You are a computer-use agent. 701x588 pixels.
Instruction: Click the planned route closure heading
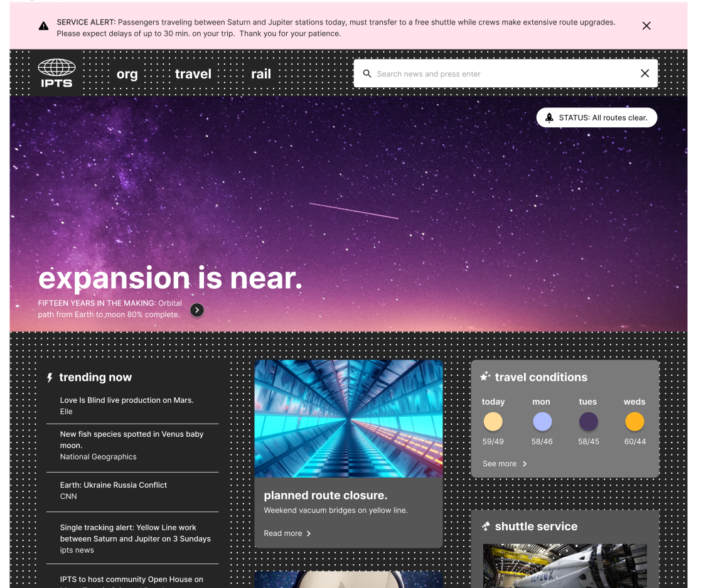(x=326, y=496)
